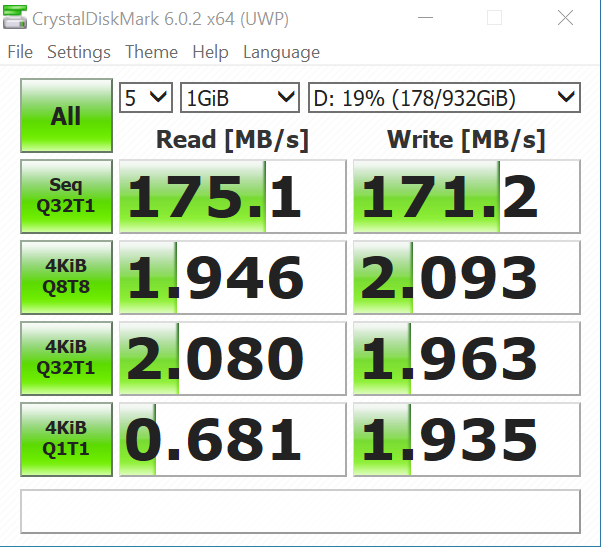Click the Write [MB/s] column header
This screenshot has width=601, height=547.
pos(466,140)
